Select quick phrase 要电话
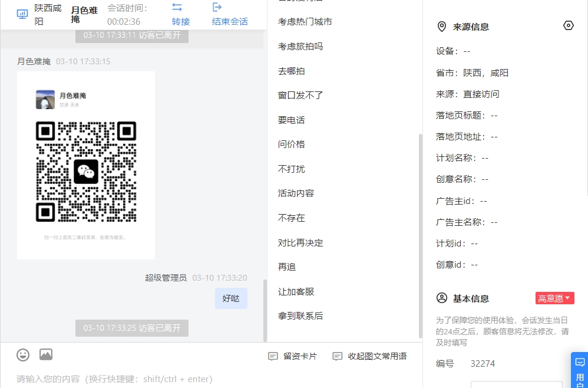This screenshot has height=388, width=588. [x=292, y=120]
